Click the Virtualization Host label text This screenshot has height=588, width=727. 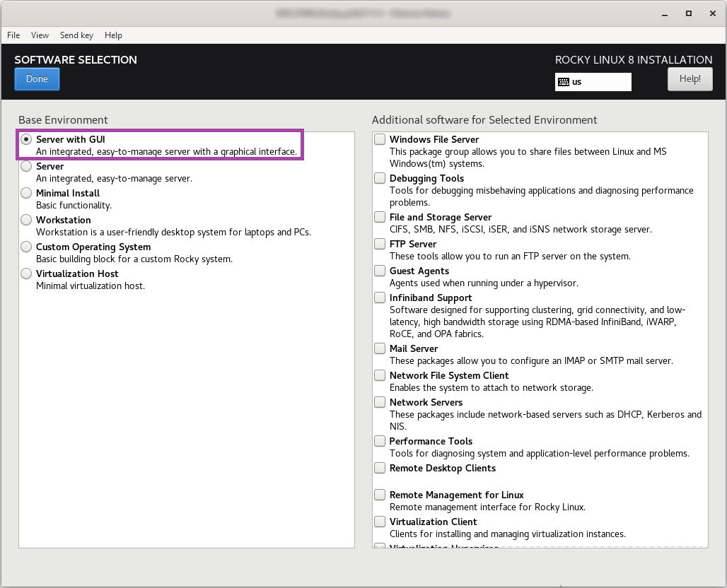(x=77, y=274)
